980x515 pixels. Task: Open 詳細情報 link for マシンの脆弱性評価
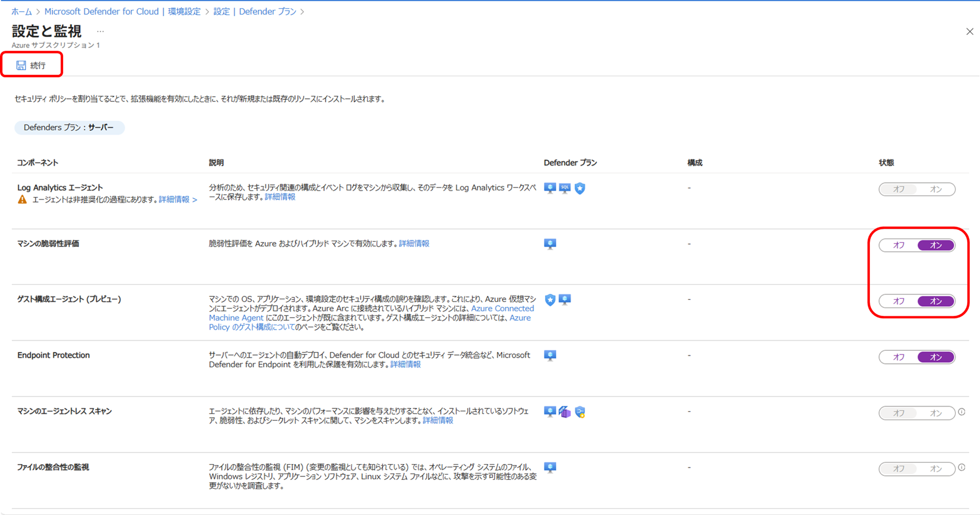414,244
